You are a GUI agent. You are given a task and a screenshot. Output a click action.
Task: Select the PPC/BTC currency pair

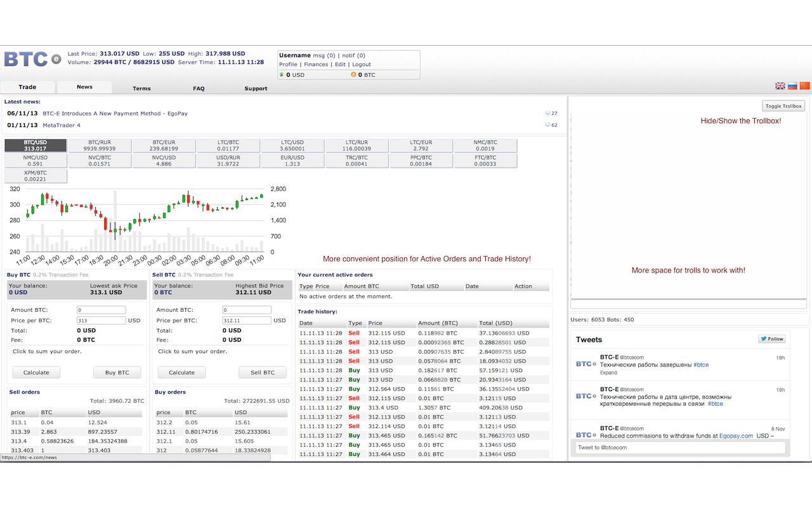point(421,161)
